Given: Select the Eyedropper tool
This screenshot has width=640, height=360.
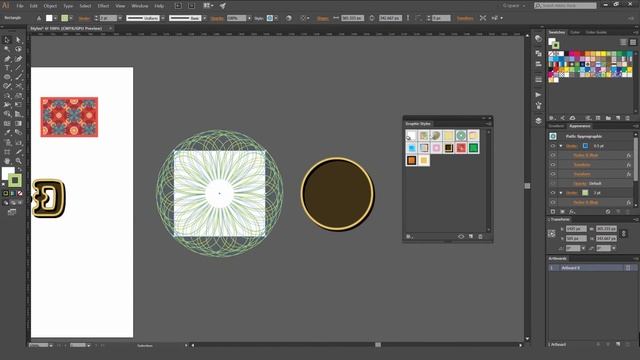Looking at the screenshot, I should tap(7, 133).
